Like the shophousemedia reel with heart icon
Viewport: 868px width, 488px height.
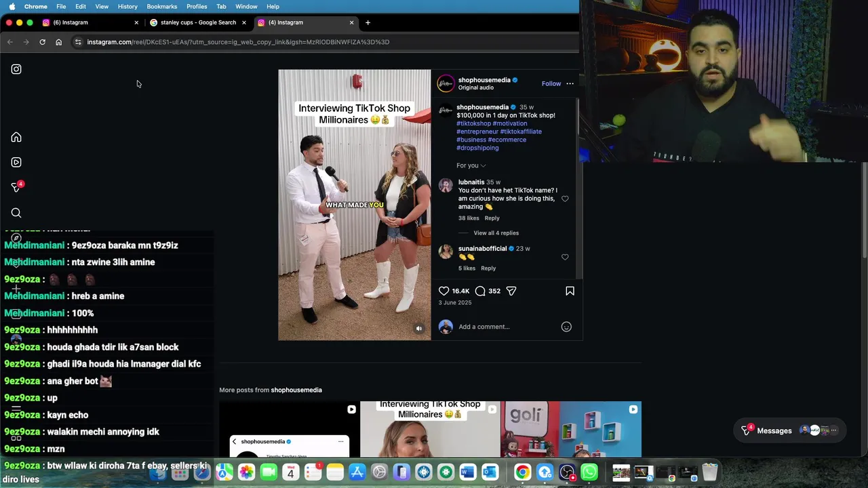point(444,291)
